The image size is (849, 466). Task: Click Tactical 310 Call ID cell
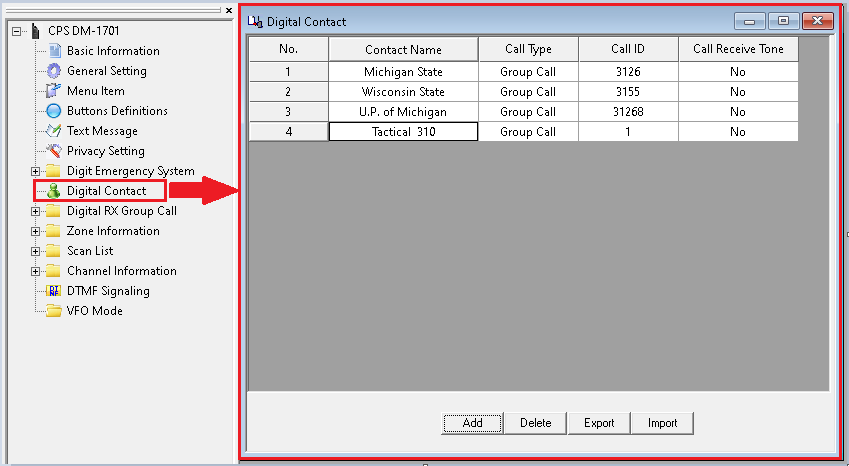(628, 132)
